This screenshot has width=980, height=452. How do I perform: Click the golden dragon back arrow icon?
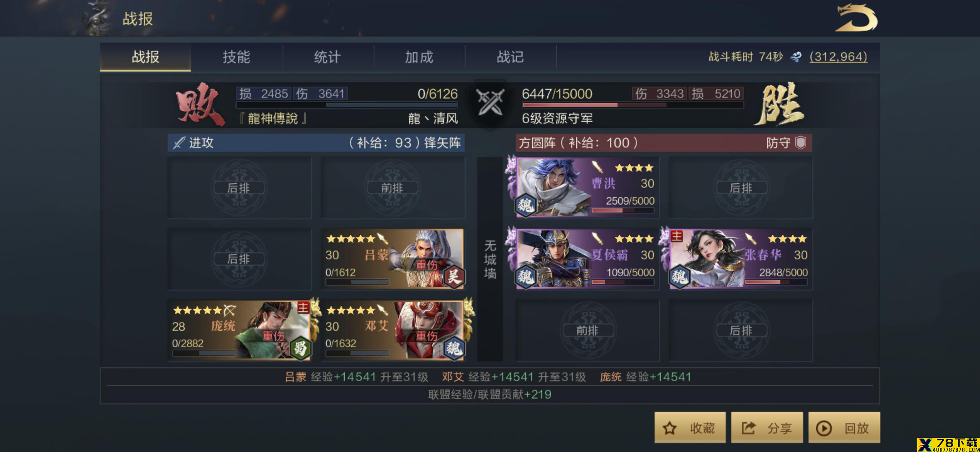tap(856, 18)
